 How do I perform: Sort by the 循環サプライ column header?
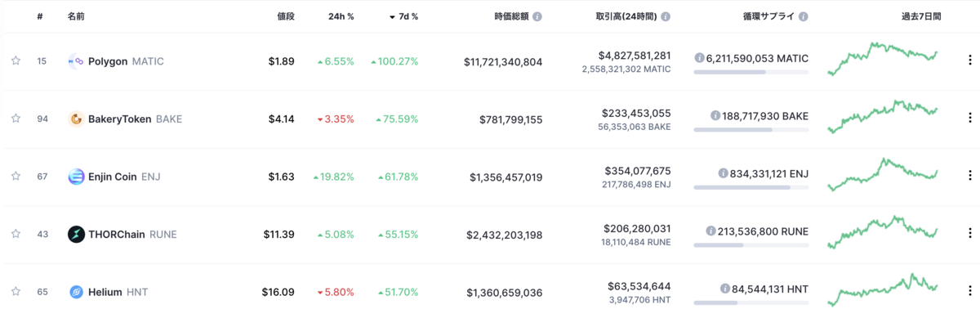(x=769, y=16)
